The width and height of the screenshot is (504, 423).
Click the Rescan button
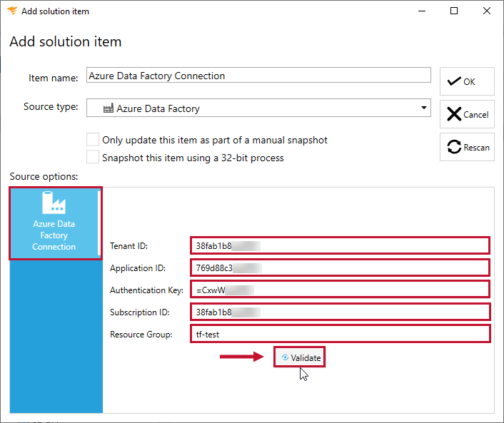pyautogui.click(x=467, y=147)
